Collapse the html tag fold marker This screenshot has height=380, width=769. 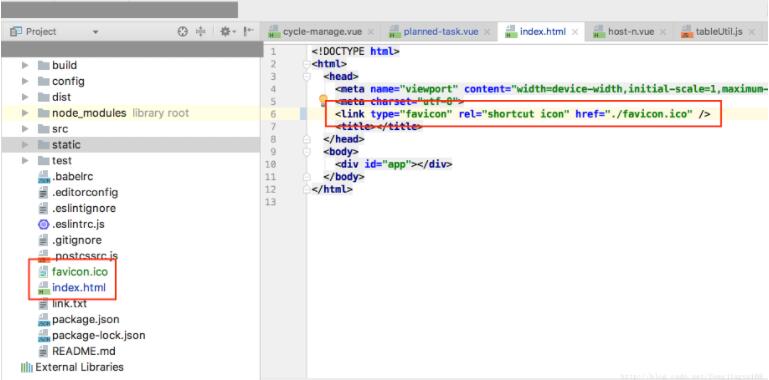click(x=307, y=64)
